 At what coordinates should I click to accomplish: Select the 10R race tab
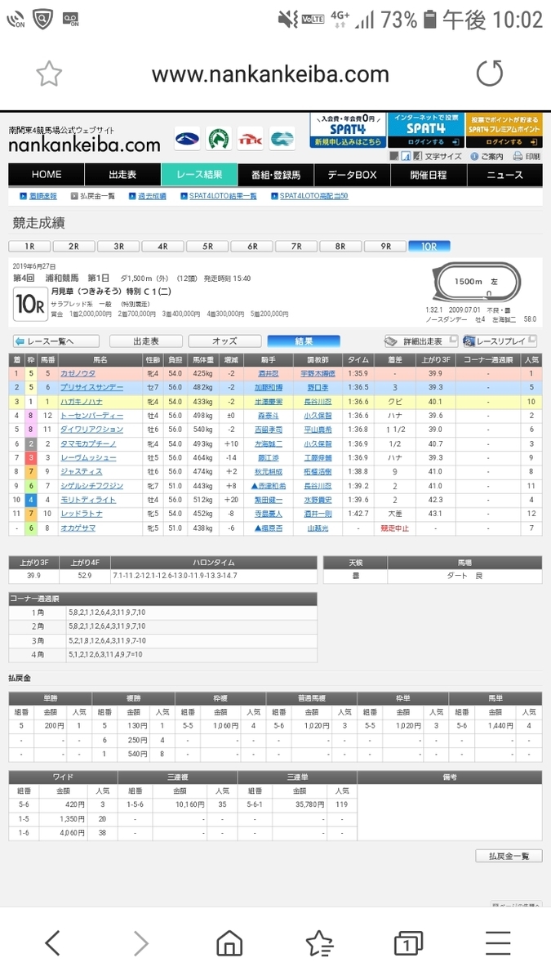429,246
